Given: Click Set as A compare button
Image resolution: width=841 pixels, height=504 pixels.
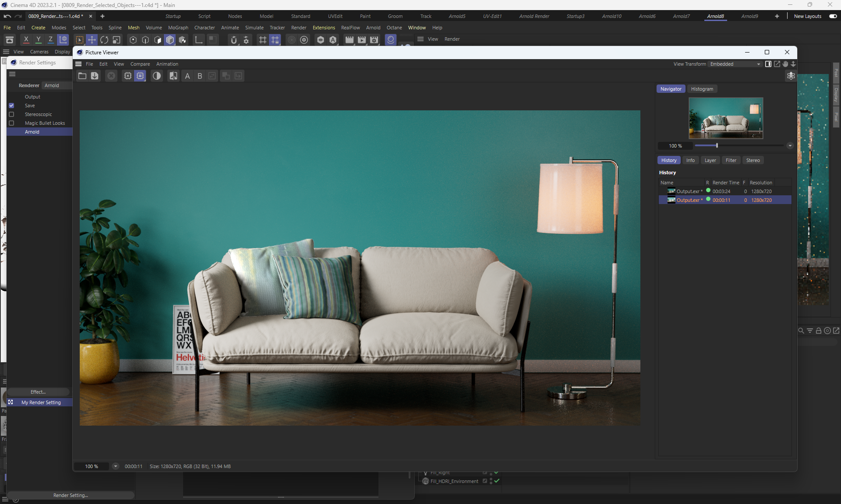Looking at the screenshot, I should point(187,76).
